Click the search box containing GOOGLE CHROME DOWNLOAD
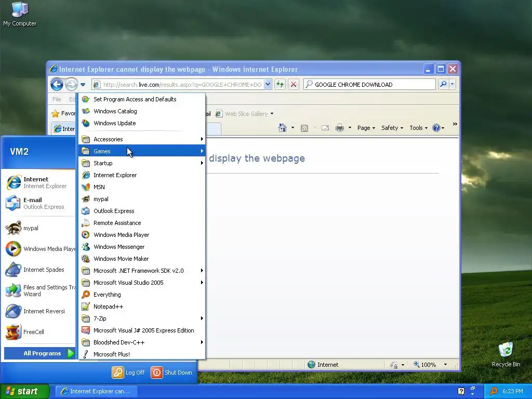Screen dimensions: 532x399 coord(370,84)
